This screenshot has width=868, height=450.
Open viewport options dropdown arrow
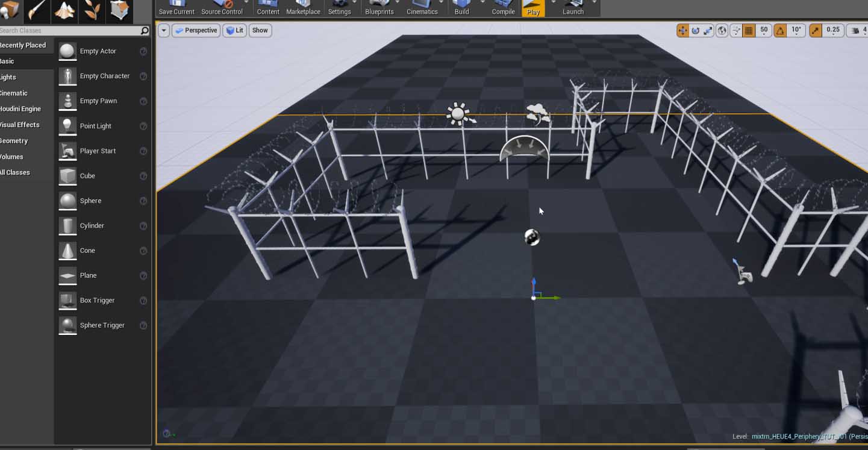pos(163,30)
